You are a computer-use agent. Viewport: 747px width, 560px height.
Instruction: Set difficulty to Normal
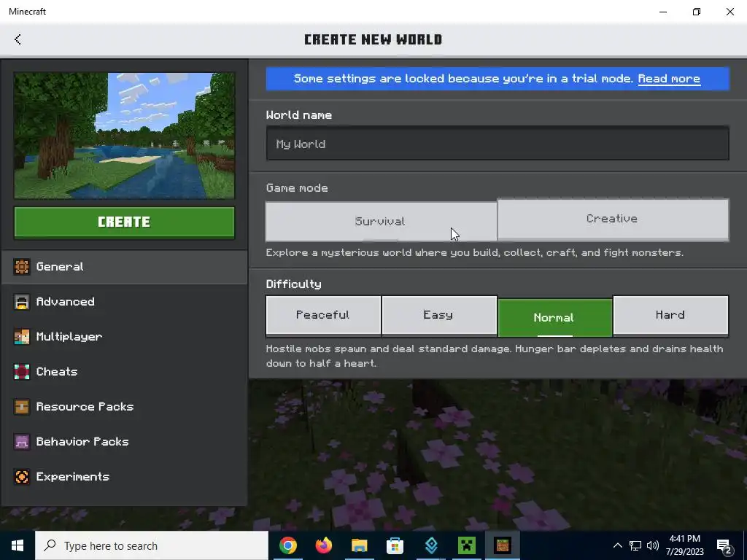click(555, 318)
